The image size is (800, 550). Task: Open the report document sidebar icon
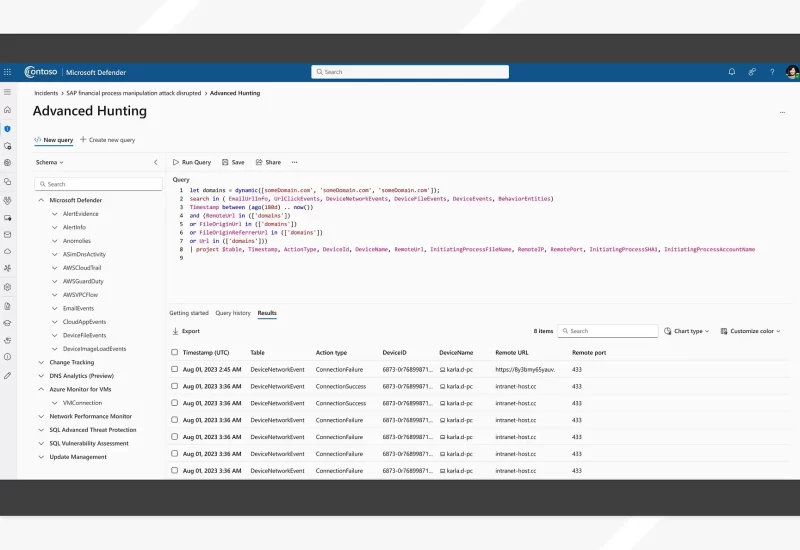[7, 306]
